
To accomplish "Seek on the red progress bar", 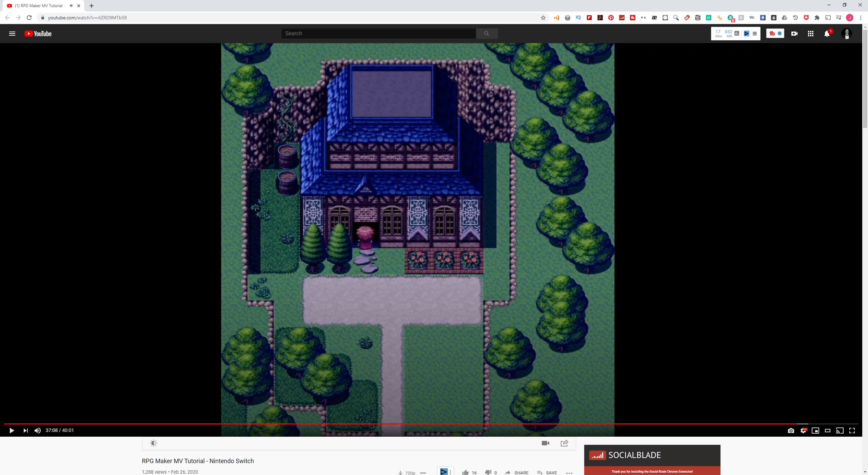I will [x=431, y=424].
